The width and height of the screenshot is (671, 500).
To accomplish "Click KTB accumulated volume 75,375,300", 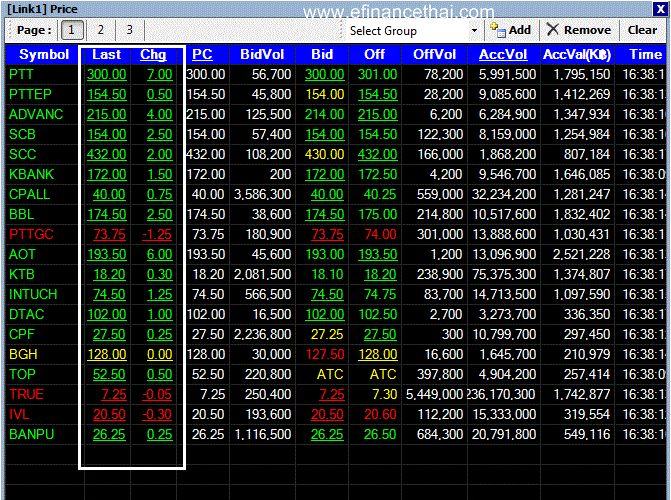I will [504, 274].
